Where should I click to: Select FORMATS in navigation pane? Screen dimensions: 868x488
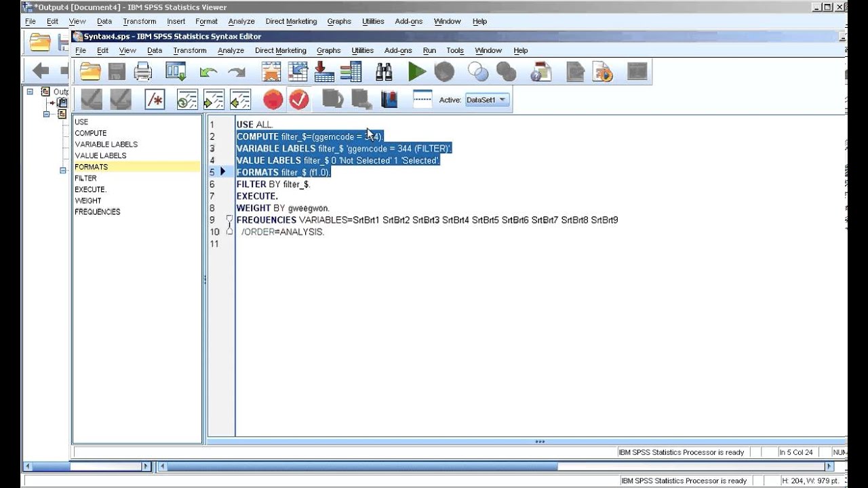tap(137, 167)
